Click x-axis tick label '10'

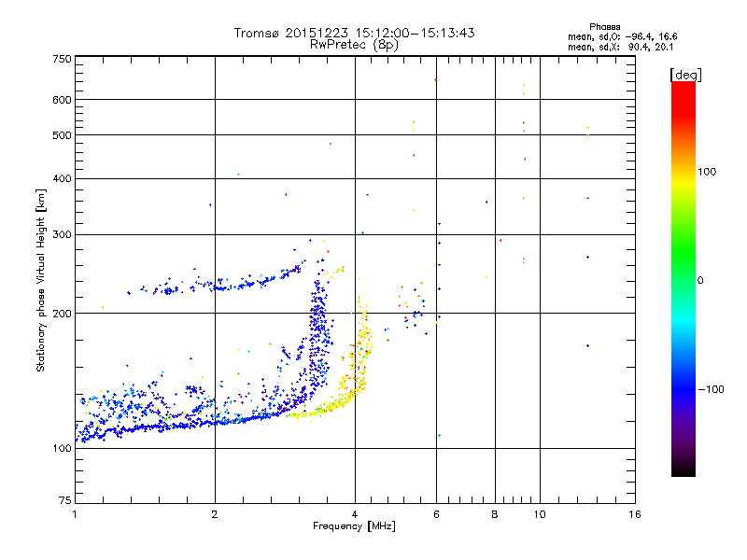click(x=540, y=514)
